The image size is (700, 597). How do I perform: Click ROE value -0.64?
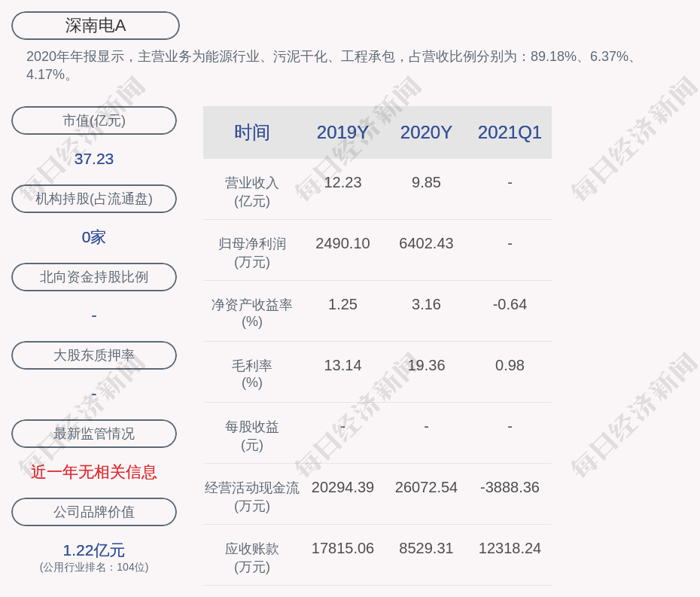pyautogui.click(x=510, y=305)
